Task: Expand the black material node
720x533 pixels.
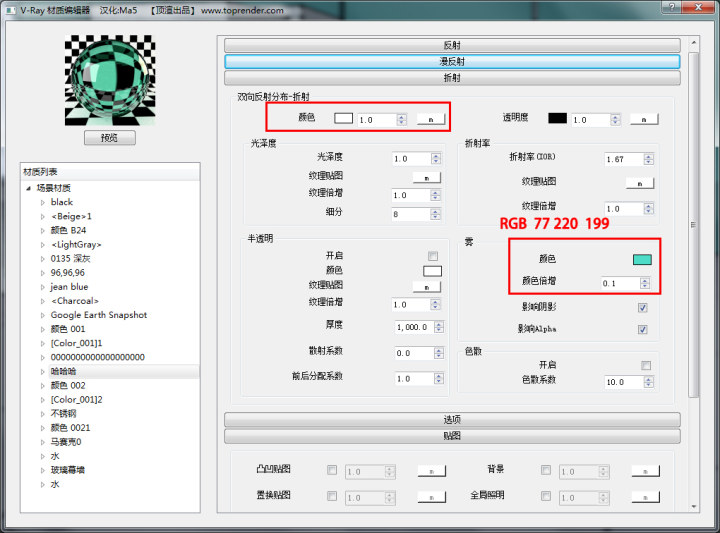Action: coord(43,202)
